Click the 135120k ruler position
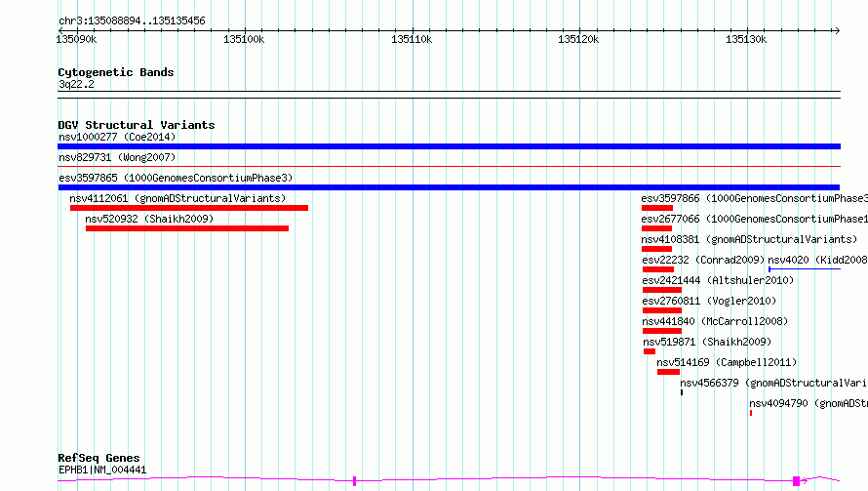 click(x=578, y=39)
